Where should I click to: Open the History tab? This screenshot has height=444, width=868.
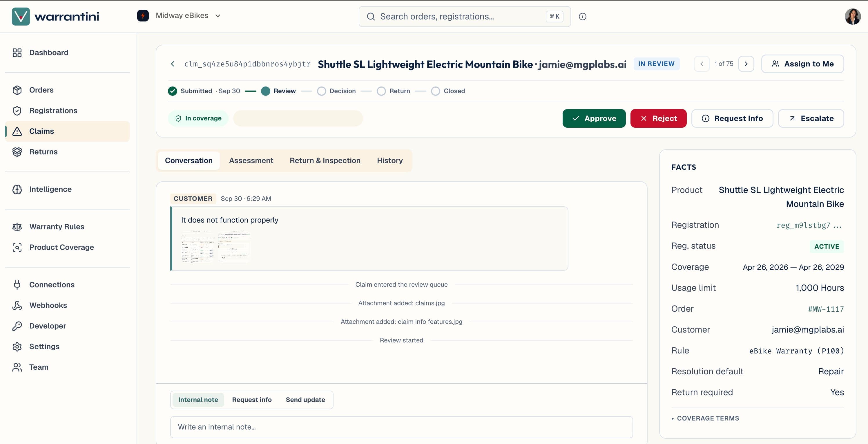pyautogui.click(x=389, y=160)
